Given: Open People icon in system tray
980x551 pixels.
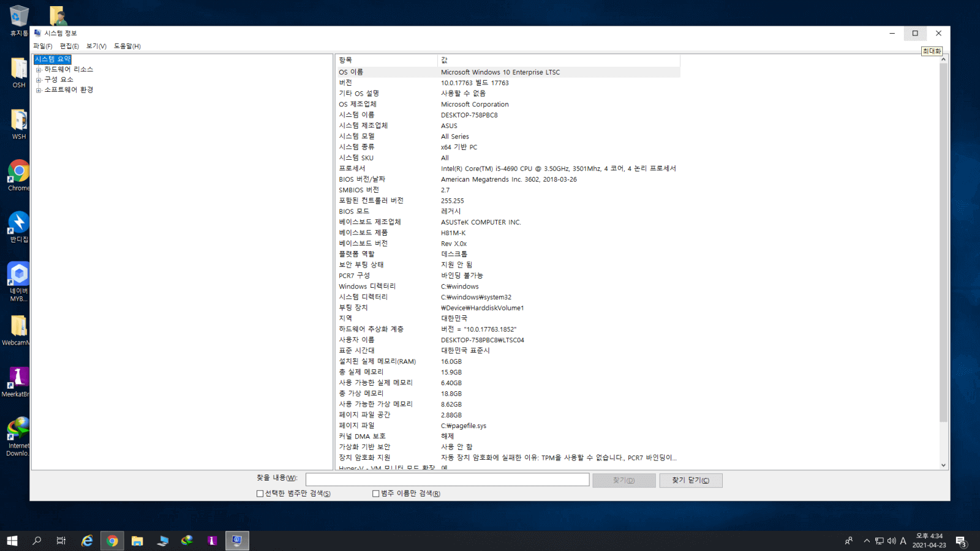Looking at the screenshot, I should 848,541.
